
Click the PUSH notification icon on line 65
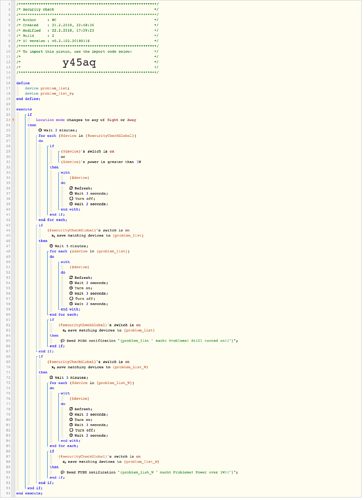click(62, 341)
